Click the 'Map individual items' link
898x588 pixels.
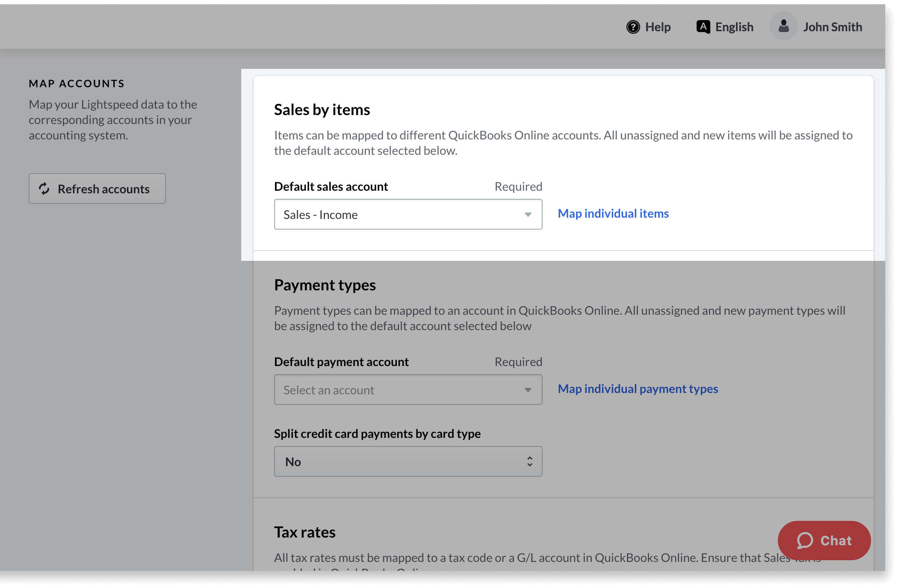pos(613,213)
